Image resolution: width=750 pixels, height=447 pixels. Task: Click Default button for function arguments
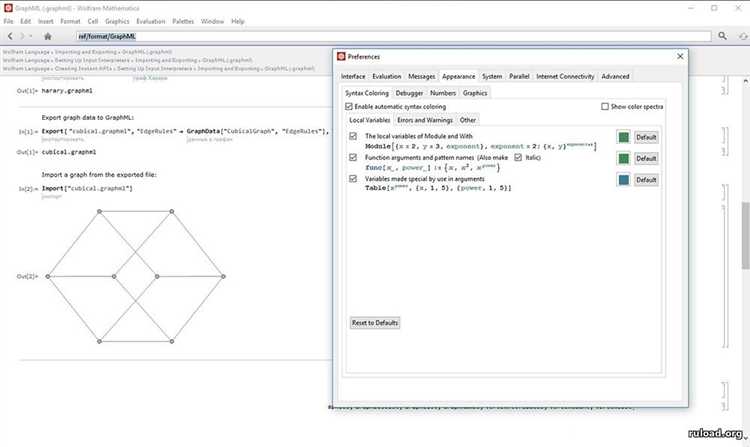pos(646,158)
